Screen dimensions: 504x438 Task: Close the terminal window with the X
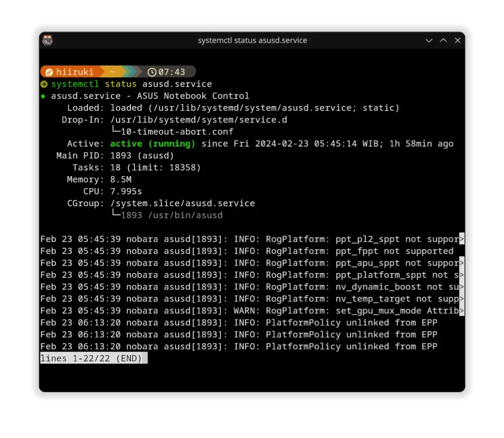[x=457, y=41]
